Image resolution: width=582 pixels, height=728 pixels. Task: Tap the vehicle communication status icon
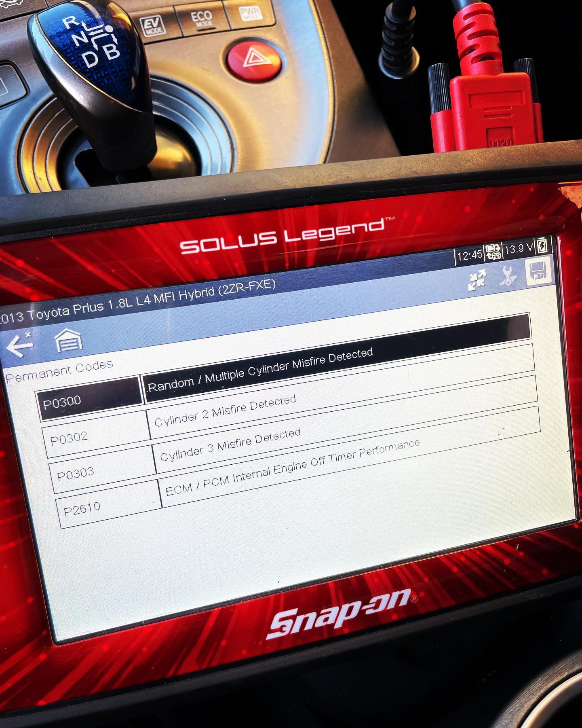coord(493,252)
